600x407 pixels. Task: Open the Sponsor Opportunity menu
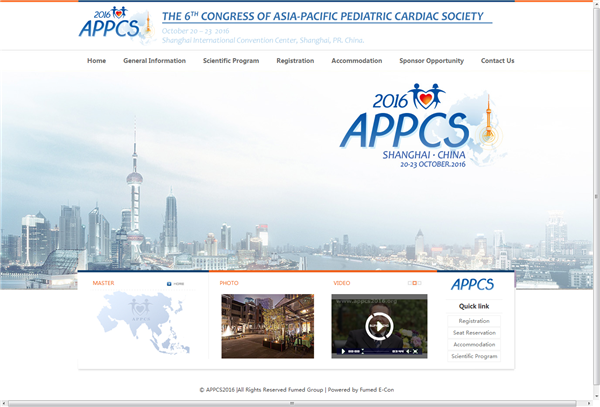click(431, 61)
